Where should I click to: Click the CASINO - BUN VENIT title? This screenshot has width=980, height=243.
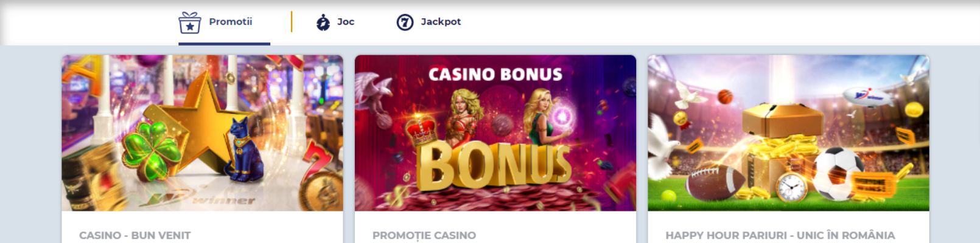coord(135,235)
